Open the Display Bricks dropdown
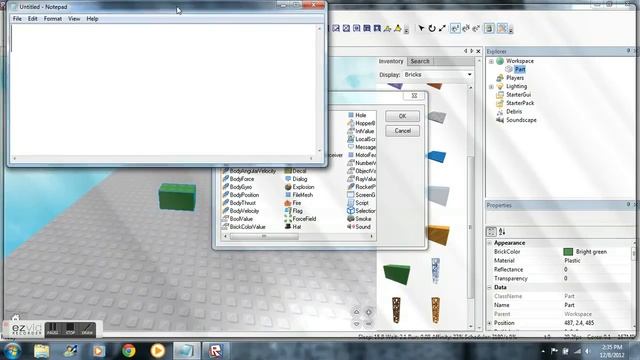 (x=469, y=75)
